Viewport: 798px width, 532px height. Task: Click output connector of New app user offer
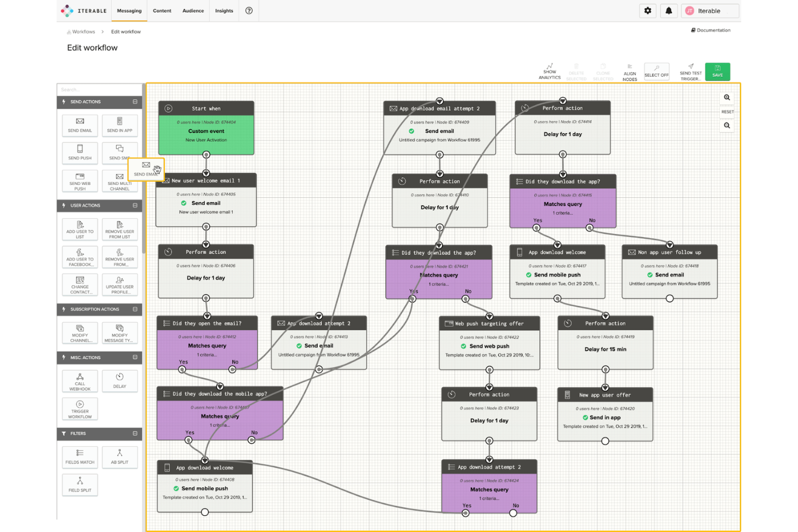[605, 441]
